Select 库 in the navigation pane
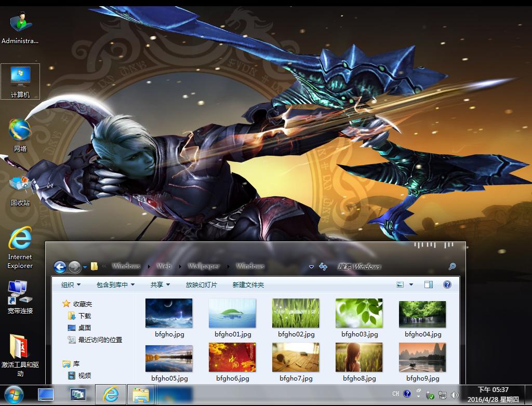The height and width of the screenshot is (406, 532). click(x=71, y=363)
